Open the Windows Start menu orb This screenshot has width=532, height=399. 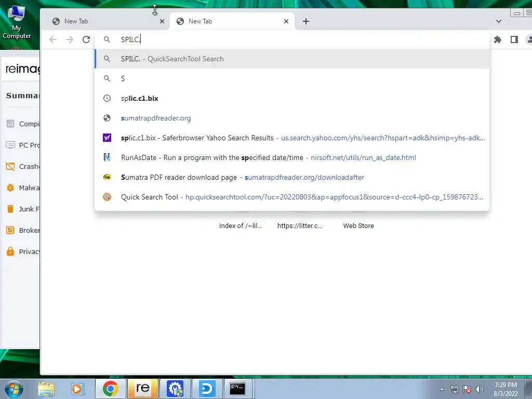tap(14, 389)
